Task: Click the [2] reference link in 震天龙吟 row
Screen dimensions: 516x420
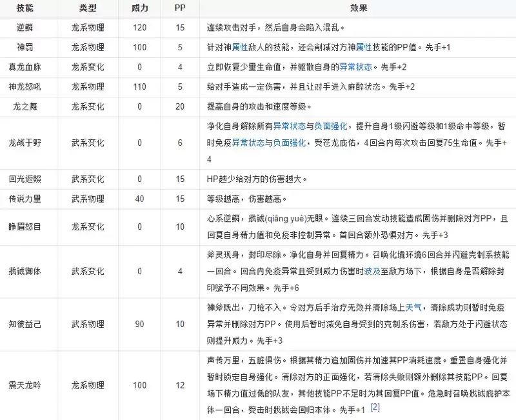Action: [374, 408]
